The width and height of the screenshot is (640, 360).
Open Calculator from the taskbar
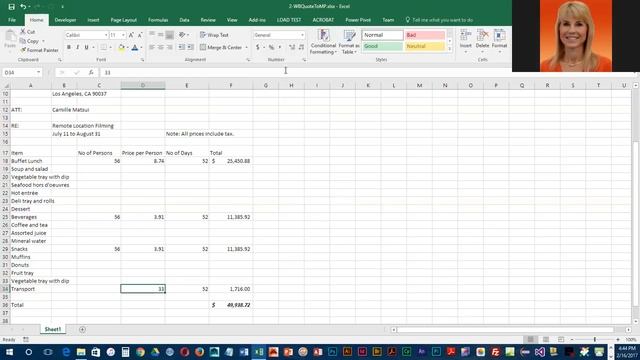coord(125,352)
